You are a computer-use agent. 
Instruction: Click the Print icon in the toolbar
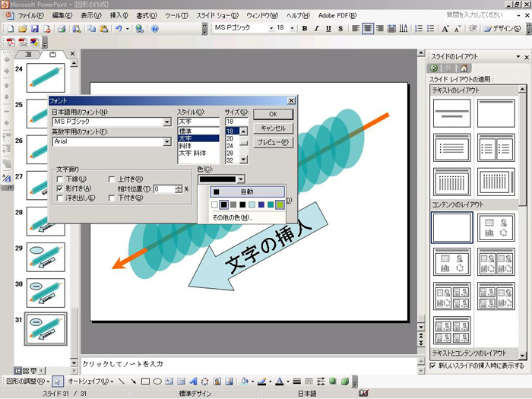(x=62, y=29)
